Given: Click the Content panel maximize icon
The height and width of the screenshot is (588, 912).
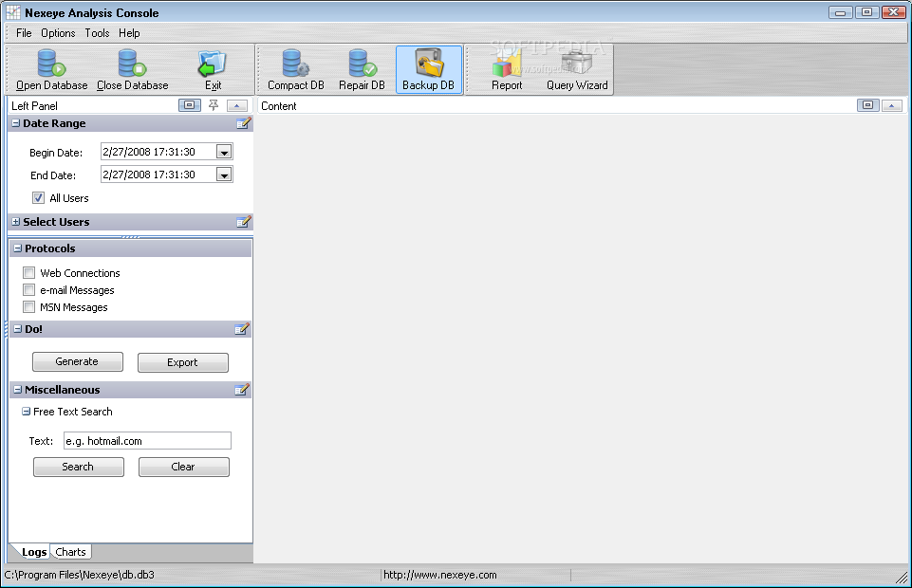Looking at the screenshot, I should tap(867, 105).
